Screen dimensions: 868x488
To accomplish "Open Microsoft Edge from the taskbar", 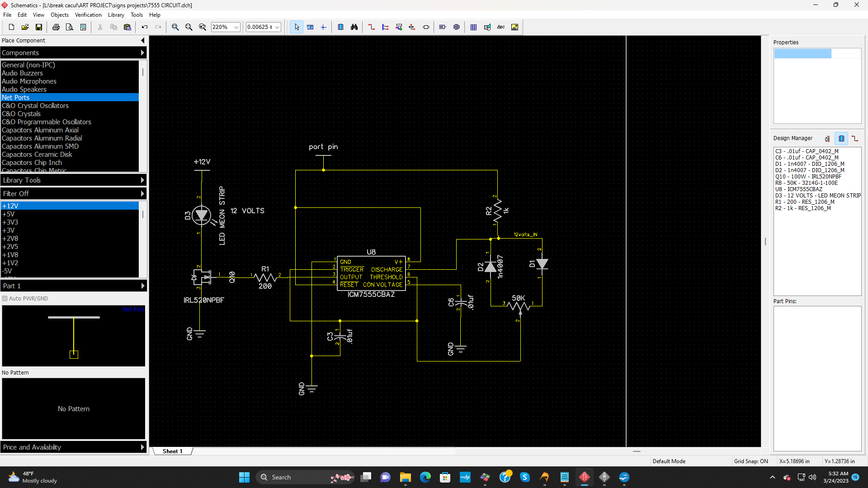I will (425, 477).
